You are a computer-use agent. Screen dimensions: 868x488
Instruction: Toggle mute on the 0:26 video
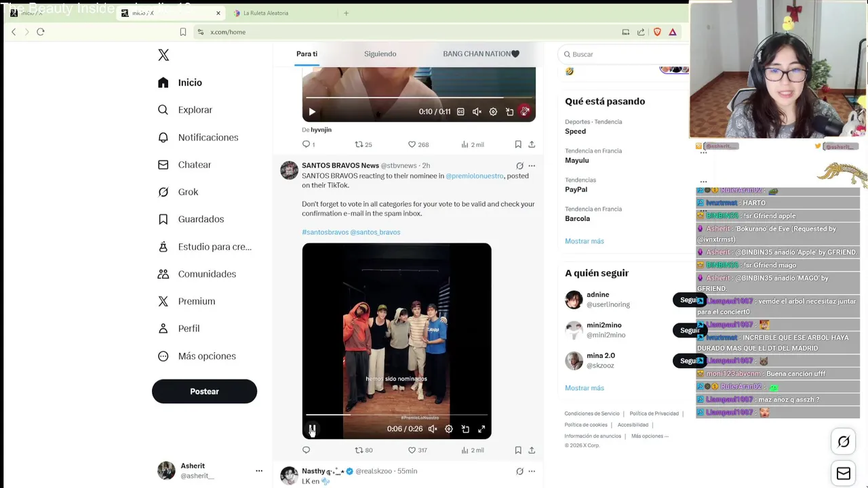pyautogui.click(x=433, y=429)
